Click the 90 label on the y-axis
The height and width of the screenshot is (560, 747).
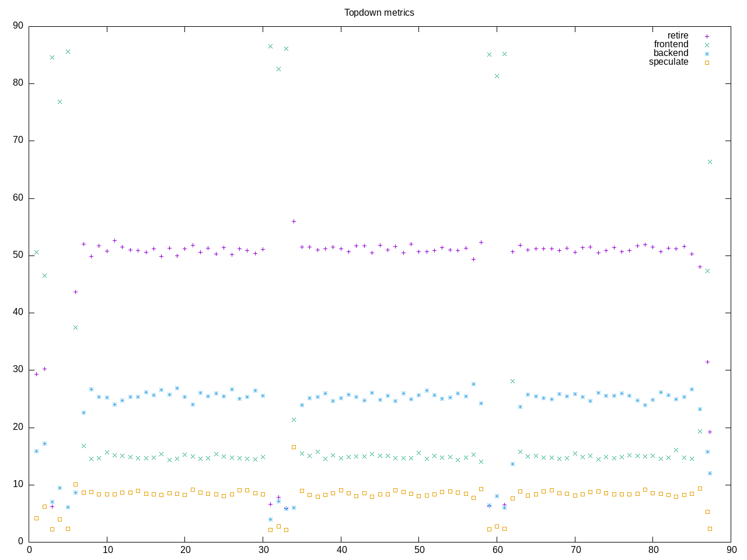[18, 26]
